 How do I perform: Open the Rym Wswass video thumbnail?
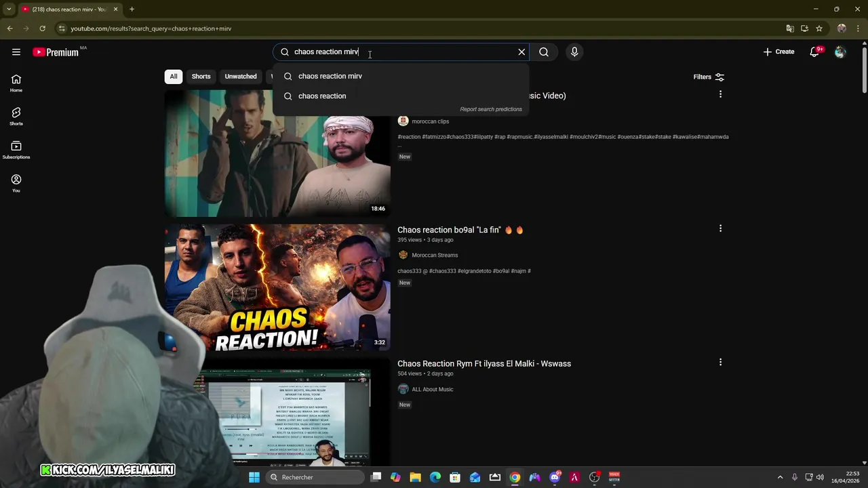click(277, 419)
